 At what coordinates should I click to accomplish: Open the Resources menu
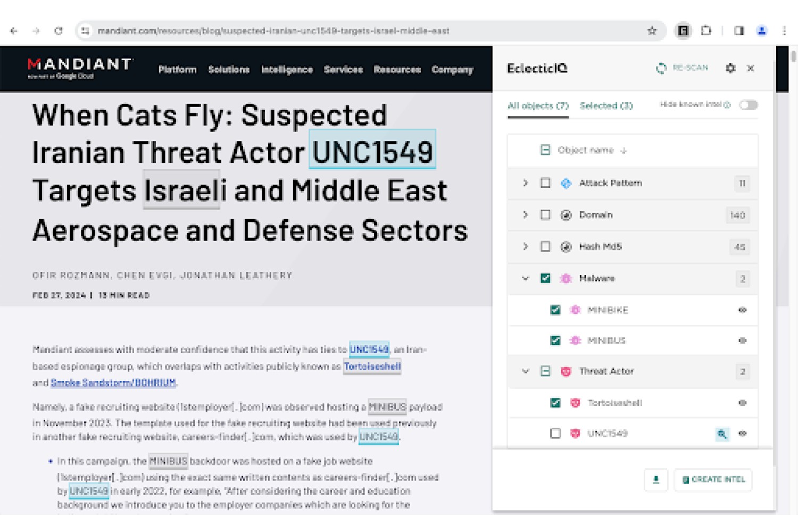(397, 70)
